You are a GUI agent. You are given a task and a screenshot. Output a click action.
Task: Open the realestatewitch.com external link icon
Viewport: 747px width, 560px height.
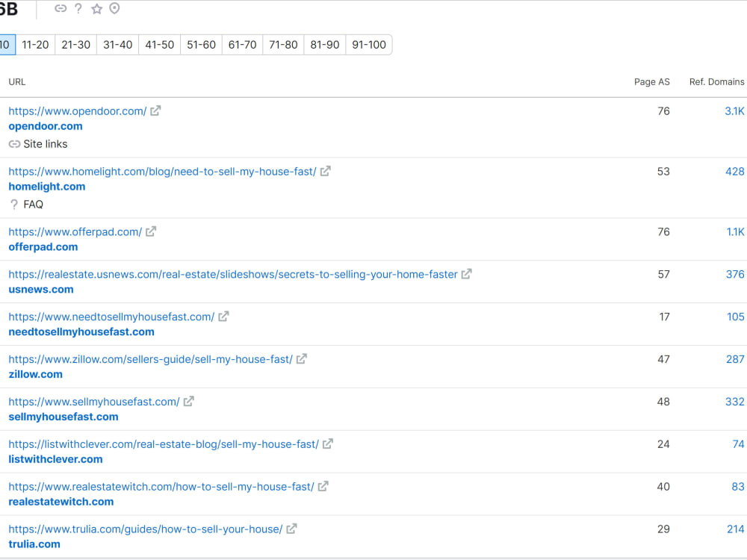323,487
